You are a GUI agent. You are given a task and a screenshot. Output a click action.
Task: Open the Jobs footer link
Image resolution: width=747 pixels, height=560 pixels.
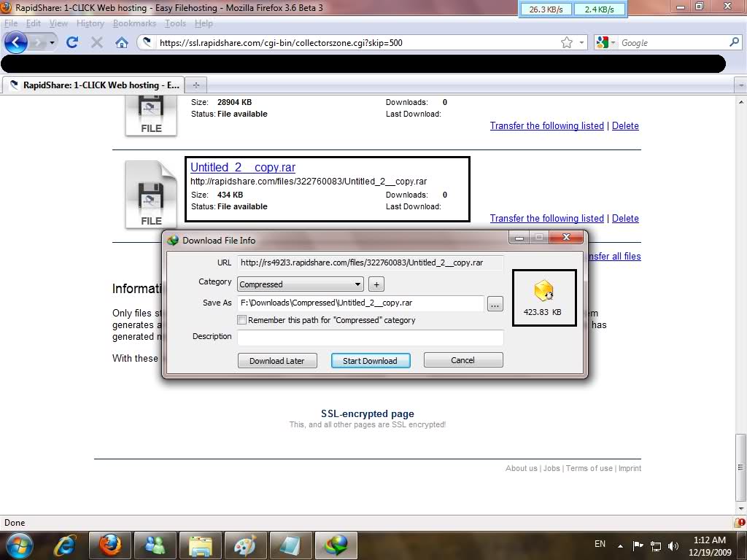point(551,469)
